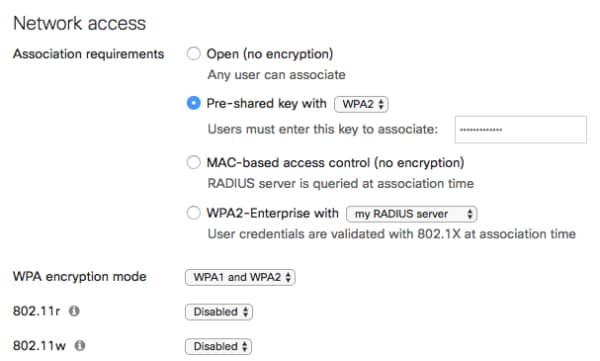Click the 802.11r setting label

(36, 311)
